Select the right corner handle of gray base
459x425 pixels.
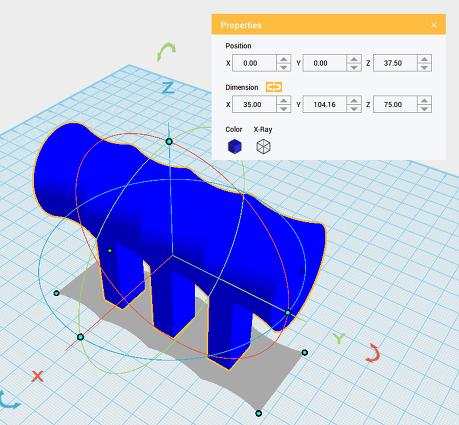305,352
